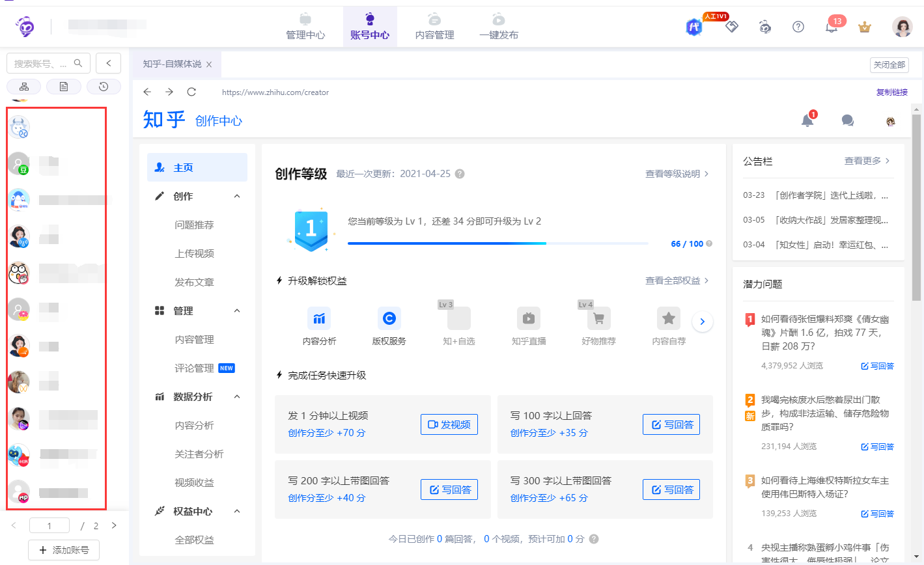The image size is (924, 565).
Task: Collapse the 创作 section in Zhihu sidebar
Action: point(237,196)
